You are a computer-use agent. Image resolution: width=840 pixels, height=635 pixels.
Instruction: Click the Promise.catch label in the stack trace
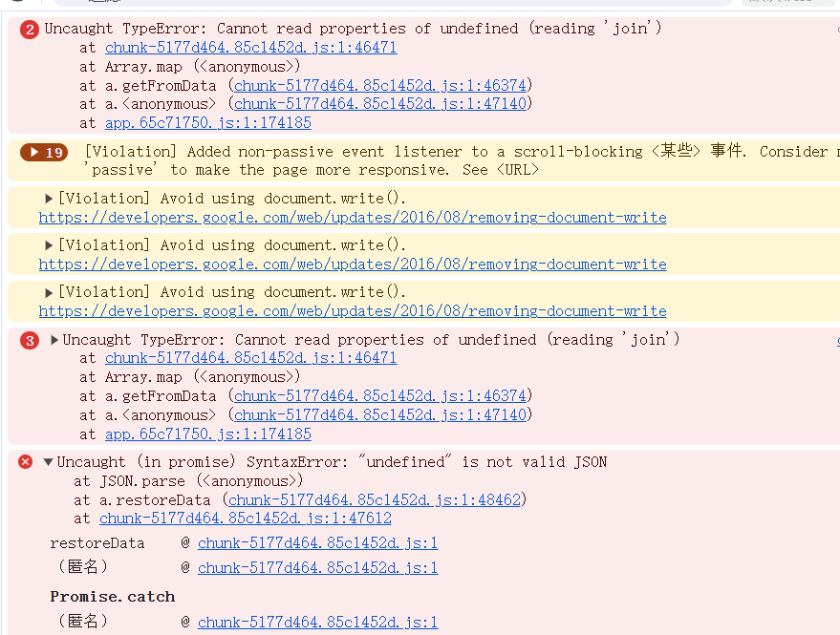113,597
